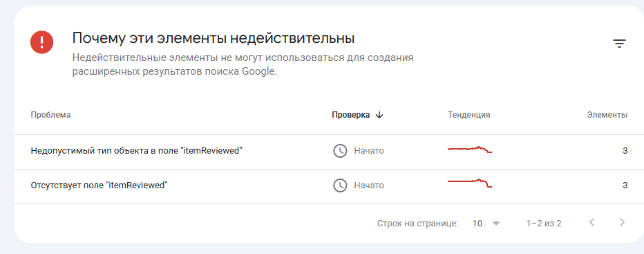Click trend sparkline of first issue row
This screenshot has width=644, height=254.
point(470,149)
